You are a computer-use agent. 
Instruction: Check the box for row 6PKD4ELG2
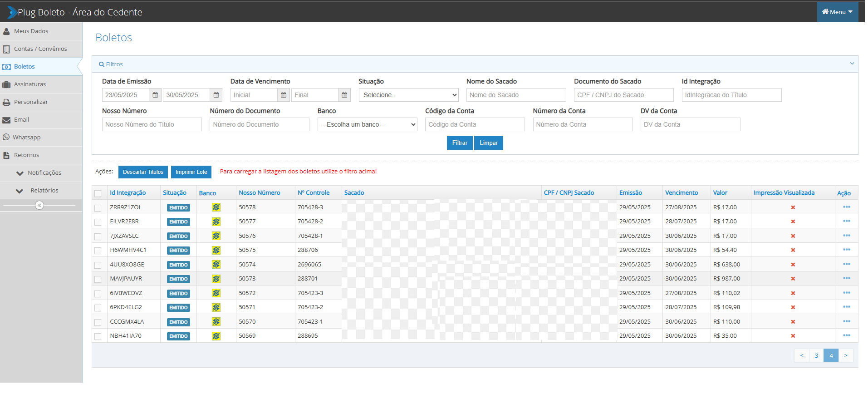[x=98, y=308]
